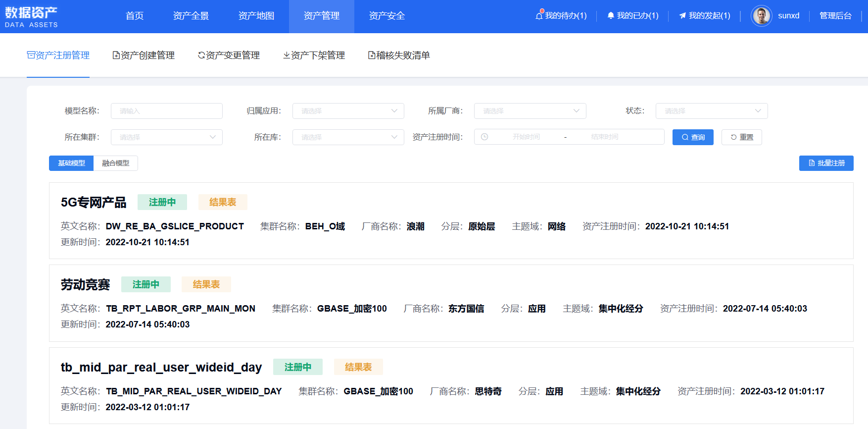Click the 查询 search button

693,137
